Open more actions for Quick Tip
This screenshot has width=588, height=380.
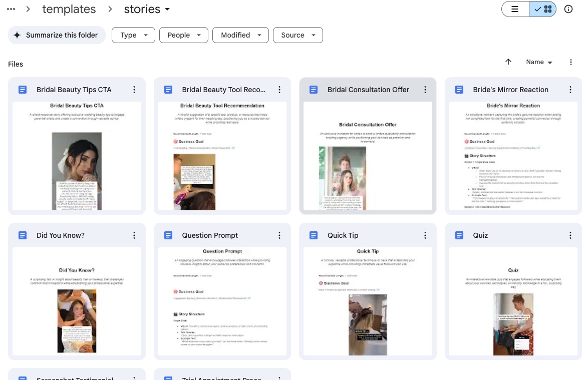(x=425, y=235)
